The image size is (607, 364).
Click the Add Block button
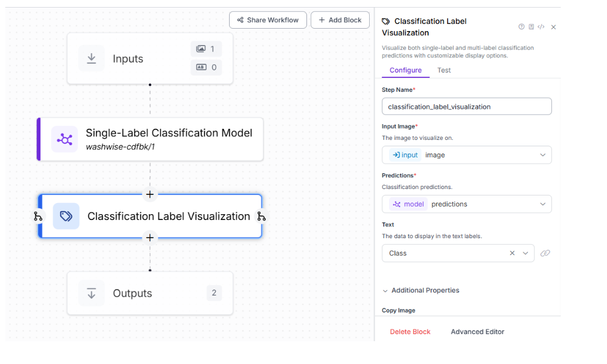[340, 20]
